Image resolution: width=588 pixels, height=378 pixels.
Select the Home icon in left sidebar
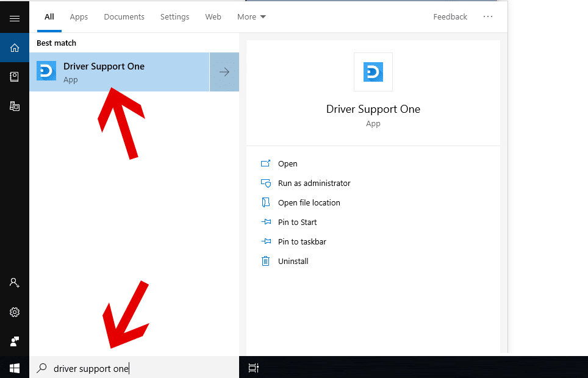coord(15,48)
